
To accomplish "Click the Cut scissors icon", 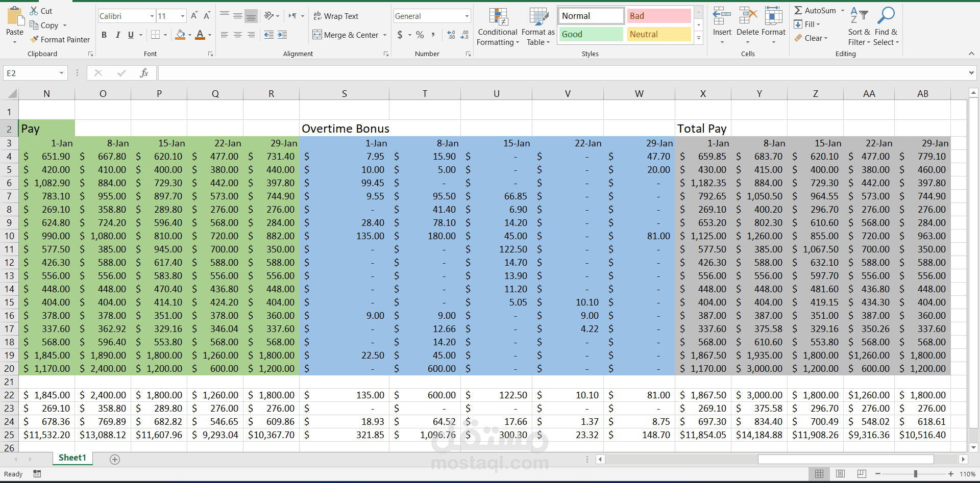I will point(34,11).
